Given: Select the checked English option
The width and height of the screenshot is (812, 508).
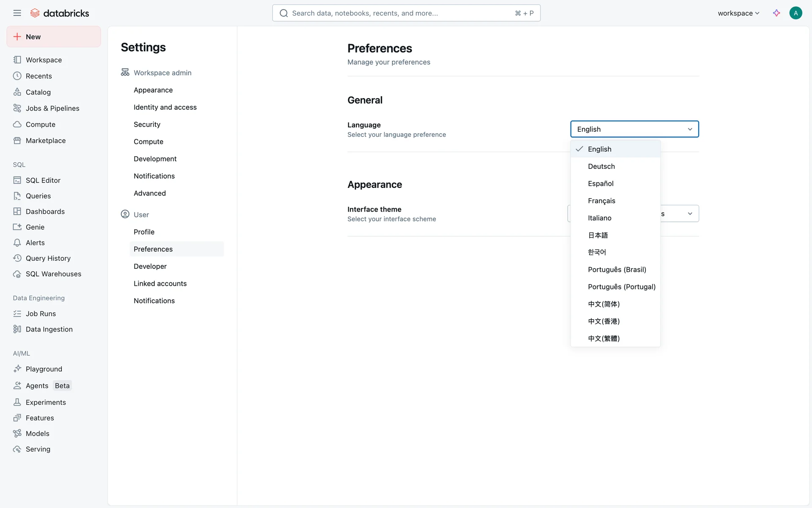Looking at the screenshot, I should coord(599,149).
